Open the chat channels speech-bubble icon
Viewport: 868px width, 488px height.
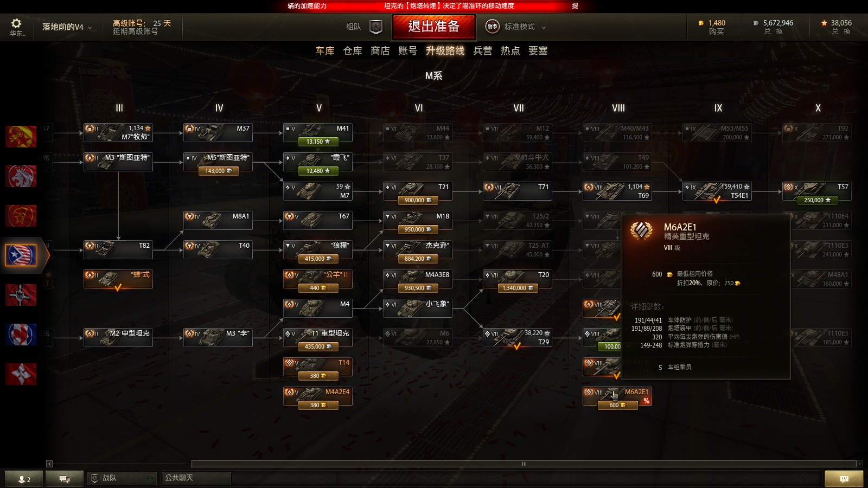(65, 479)
